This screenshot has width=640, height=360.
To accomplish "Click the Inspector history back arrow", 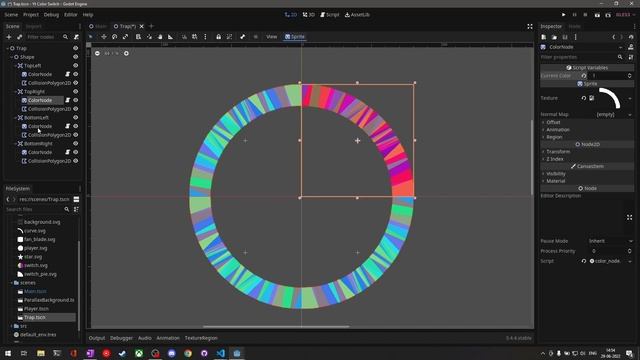I will (x=613, y=37).
